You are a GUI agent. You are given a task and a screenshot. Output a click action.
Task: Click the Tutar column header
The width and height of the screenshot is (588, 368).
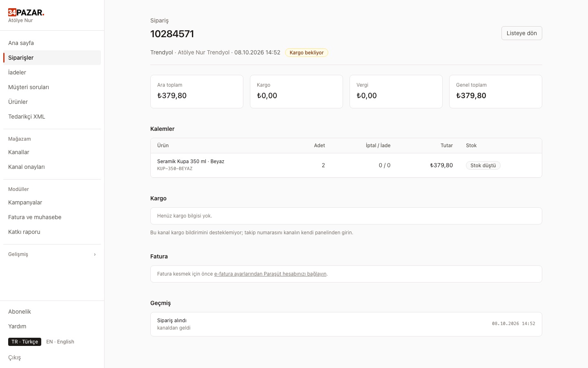(447, 146)
